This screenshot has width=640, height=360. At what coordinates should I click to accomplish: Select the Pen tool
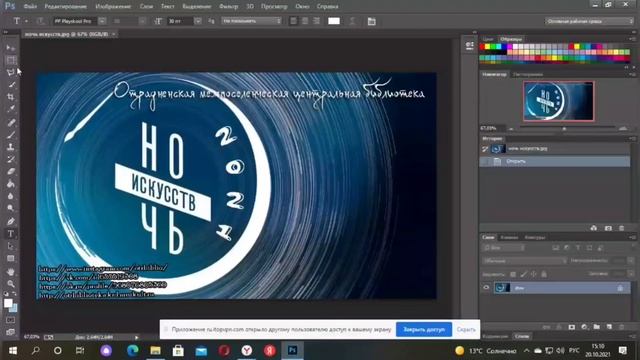click(x=11, y=222)
